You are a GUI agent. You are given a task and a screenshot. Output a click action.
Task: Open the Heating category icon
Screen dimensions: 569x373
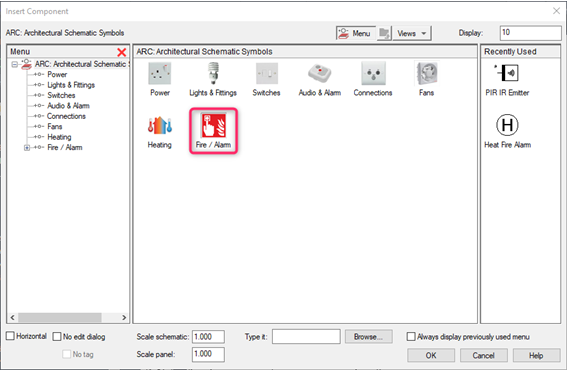[160, 126]
